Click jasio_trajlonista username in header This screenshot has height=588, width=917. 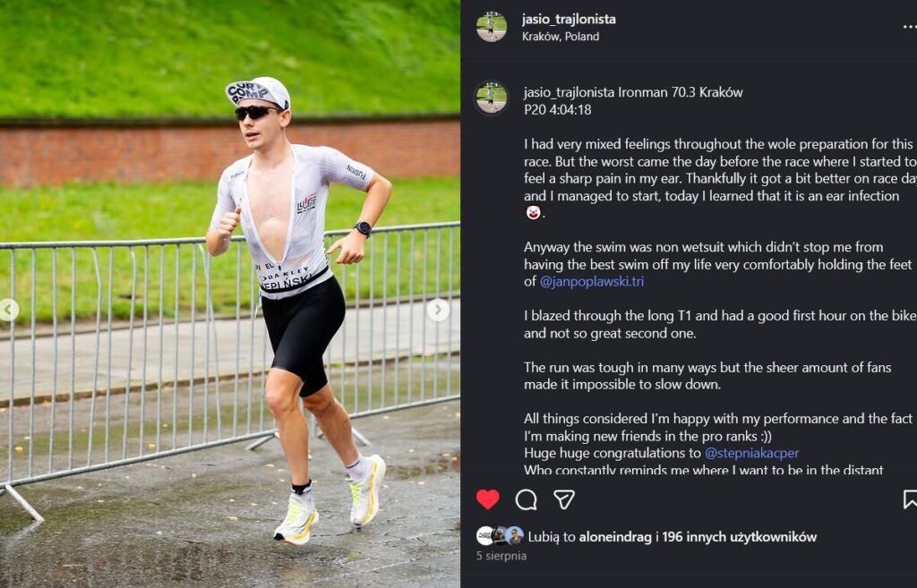coord(569,20)
